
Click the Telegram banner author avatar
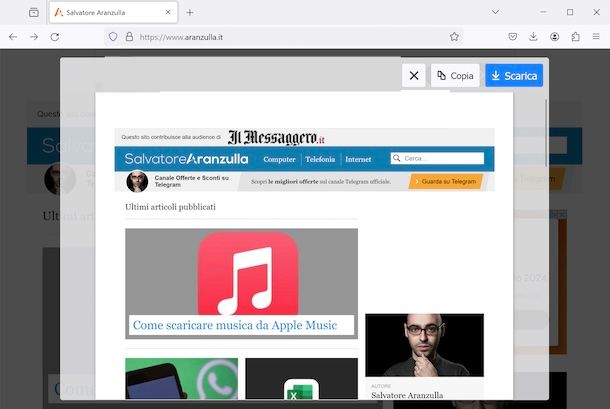click(137, 181)
